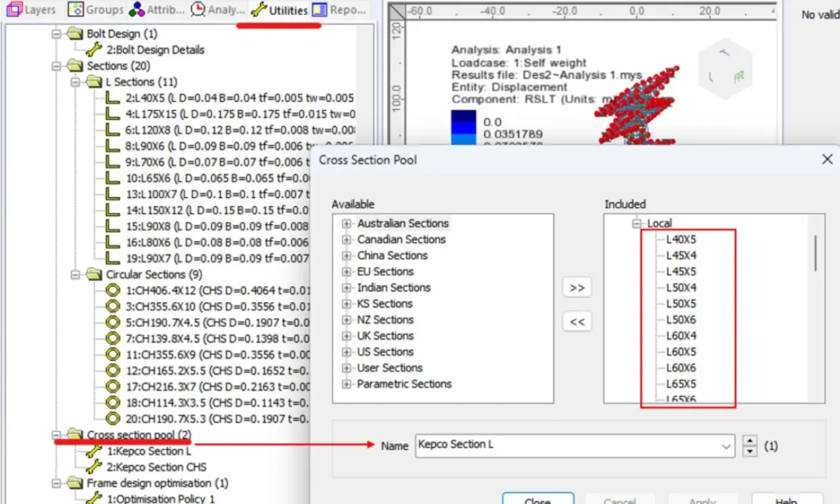The image size is (840, 504).
Task: Click the CH114.3X3.5 circular section icon
Action: point(112,402)
